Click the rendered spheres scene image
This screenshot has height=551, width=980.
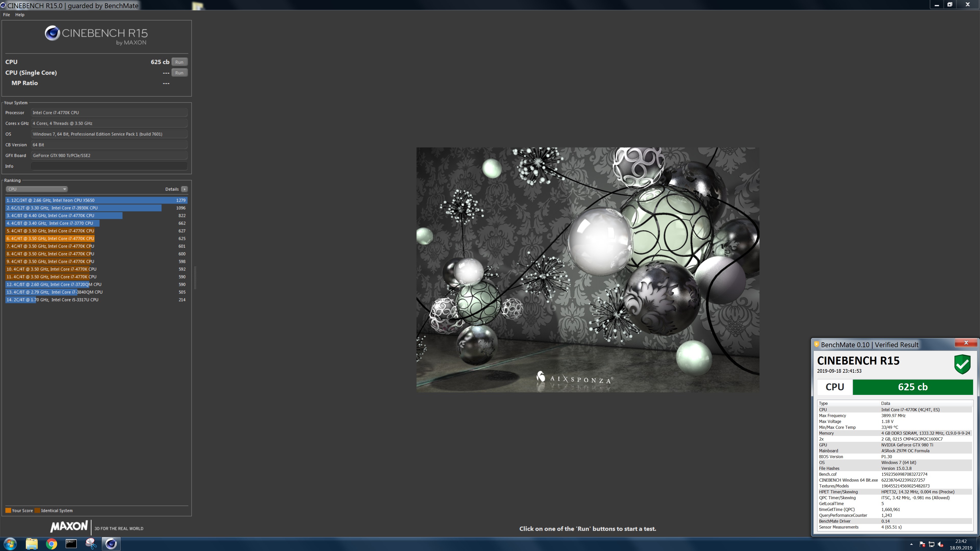click(588, 270)
